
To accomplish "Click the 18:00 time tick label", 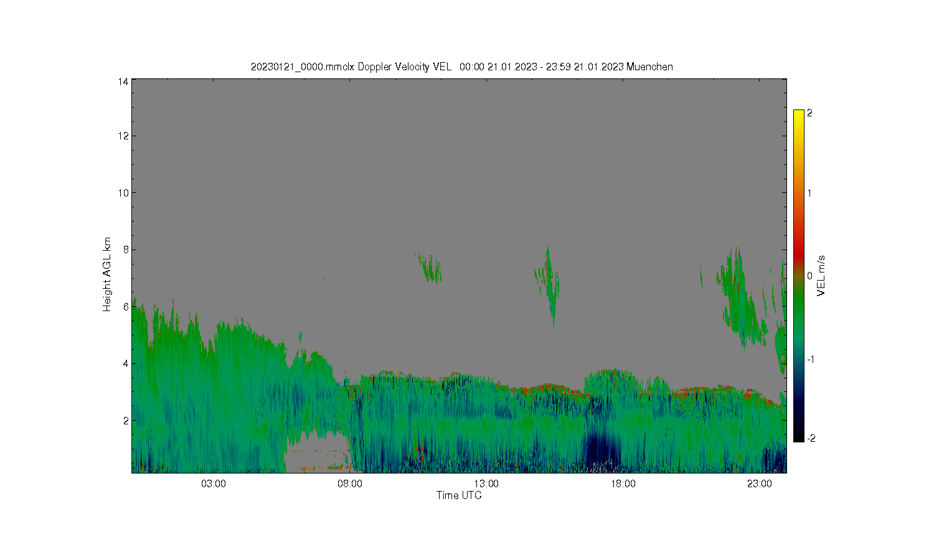I will tap(623, 483).
